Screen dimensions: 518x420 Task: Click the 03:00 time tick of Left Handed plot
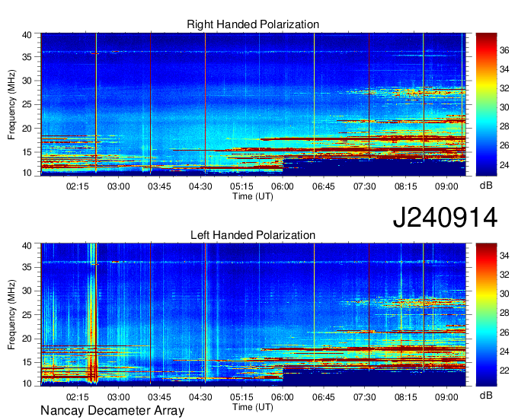(x=118, y=397)
